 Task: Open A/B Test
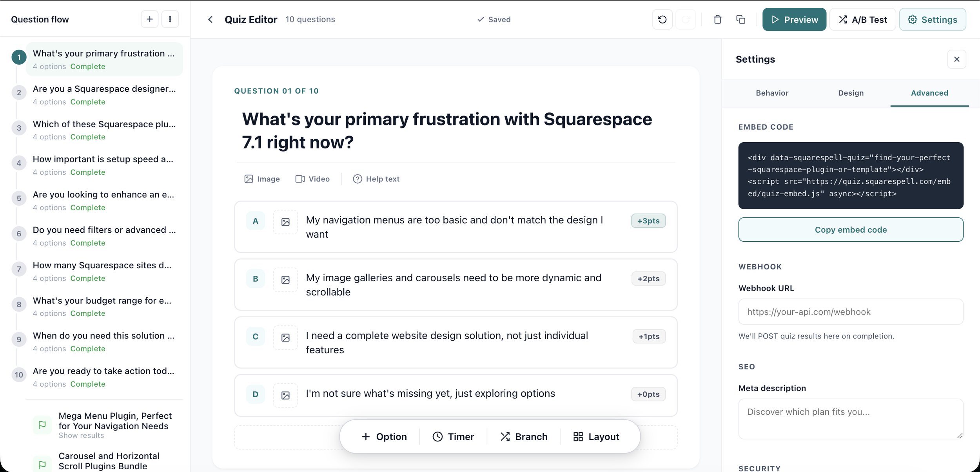862,20
